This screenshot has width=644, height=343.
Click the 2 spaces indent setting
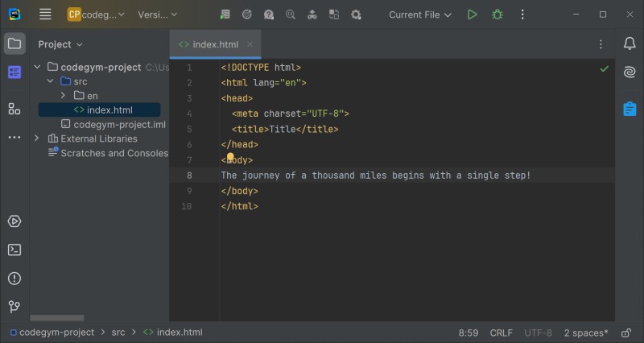[585, 333]
